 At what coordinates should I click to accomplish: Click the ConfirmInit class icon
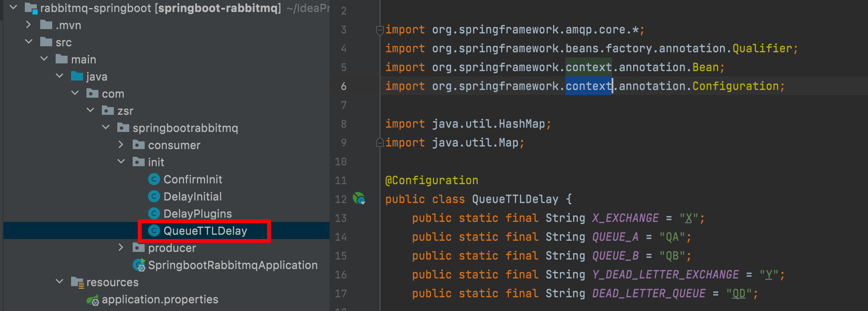click(x=154, y=179)
